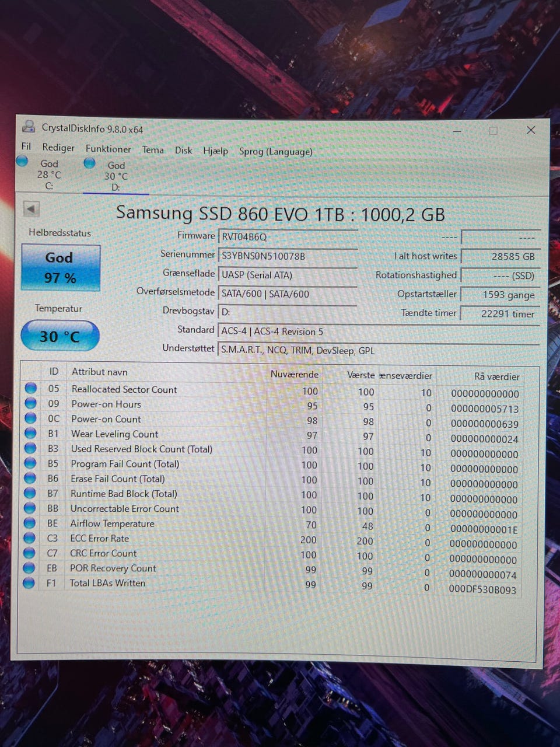Click the Understøttet features field
The image size is (560, 747).
coord(378,350)
